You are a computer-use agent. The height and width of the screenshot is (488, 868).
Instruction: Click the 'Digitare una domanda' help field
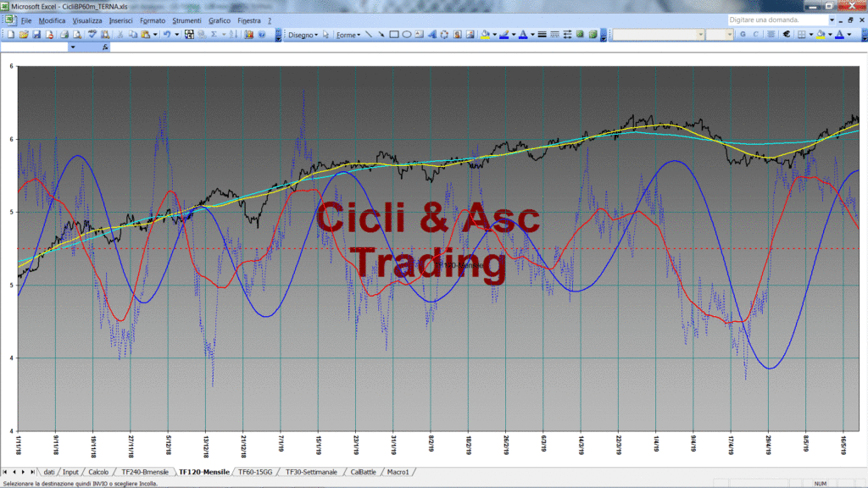point(778,20)
